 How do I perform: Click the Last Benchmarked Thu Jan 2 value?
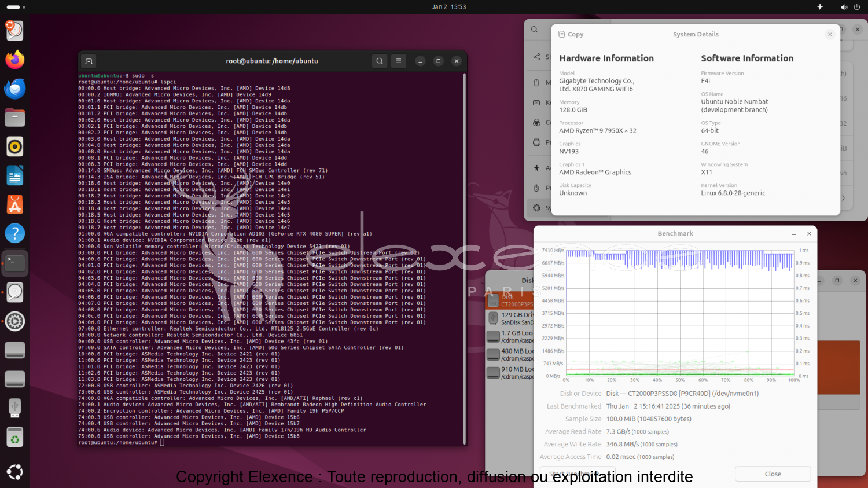tap(668, 406)
